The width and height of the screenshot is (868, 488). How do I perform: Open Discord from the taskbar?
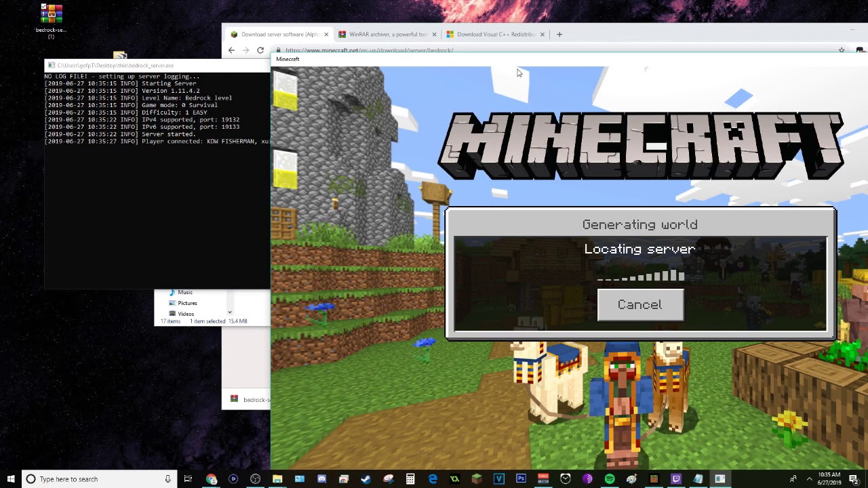[321, 479]
